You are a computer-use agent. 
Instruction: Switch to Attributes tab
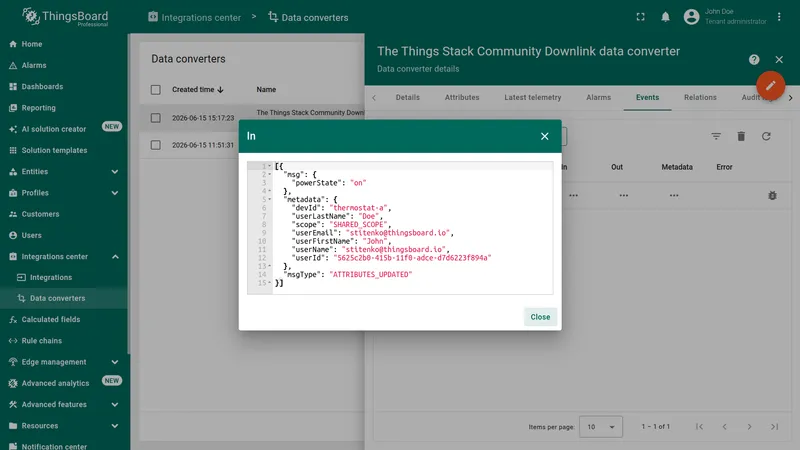coord(462,97)
